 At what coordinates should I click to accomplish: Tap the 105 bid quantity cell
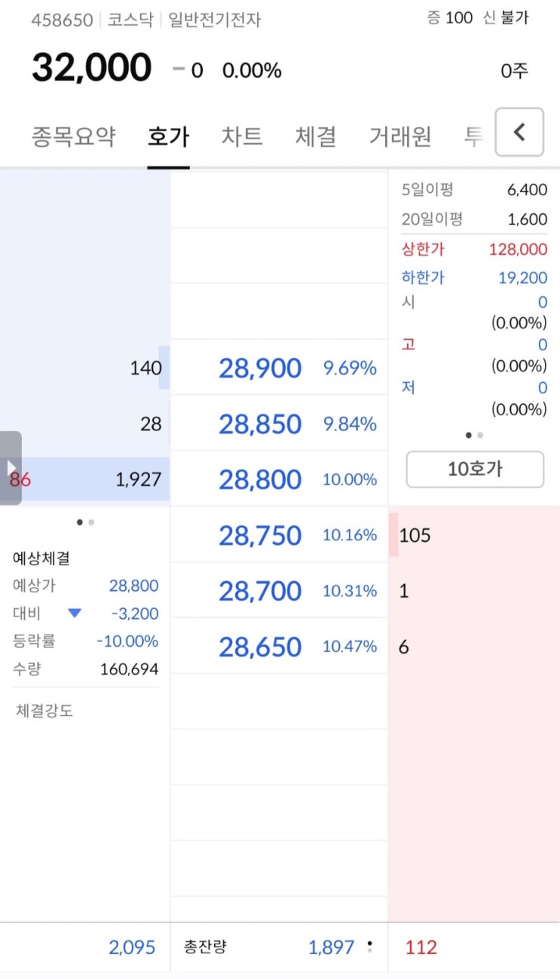coord(474,535)
